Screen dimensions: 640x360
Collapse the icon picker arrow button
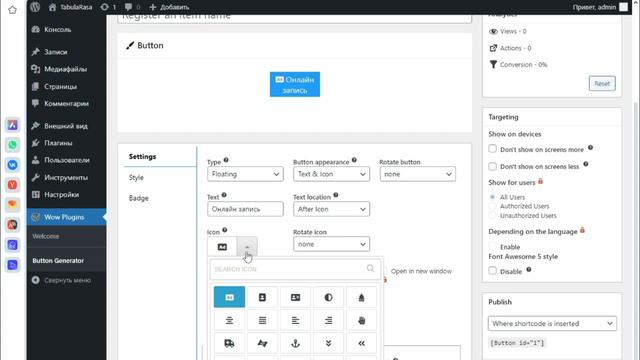(x=247, y=247)
